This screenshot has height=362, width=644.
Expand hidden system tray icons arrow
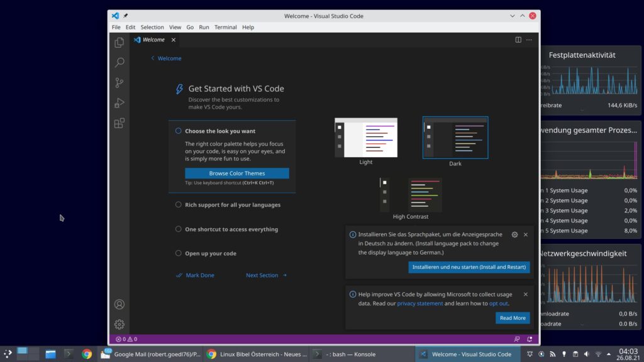pyautogui.click(x=609, y=354)
